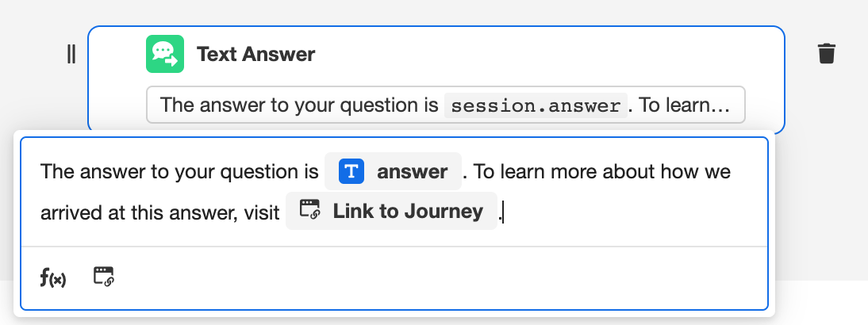Place cursor after the final period in editor

click(x=503, y=212)
